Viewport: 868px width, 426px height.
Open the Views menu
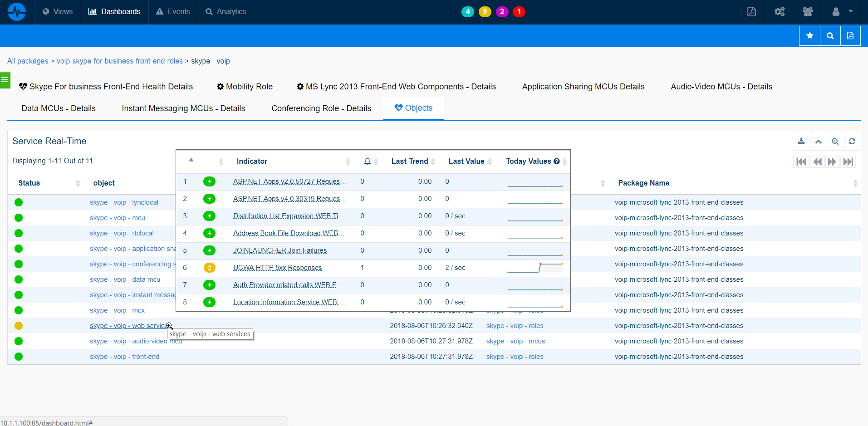(58, 12)
